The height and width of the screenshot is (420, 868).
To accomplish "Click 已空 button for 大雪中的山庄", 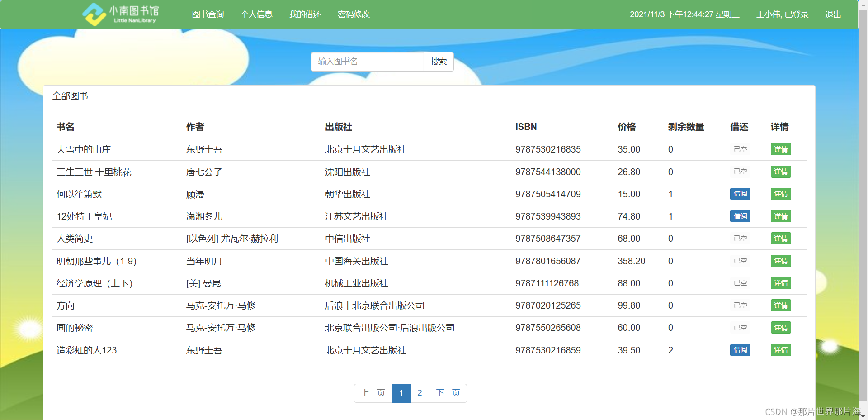I will [740, 149].
